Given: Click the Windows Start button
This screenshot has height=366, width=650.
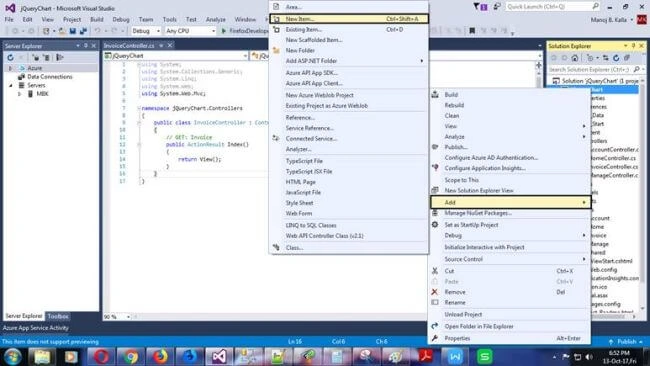Looking at the screenshot, I should click(12, 356).
